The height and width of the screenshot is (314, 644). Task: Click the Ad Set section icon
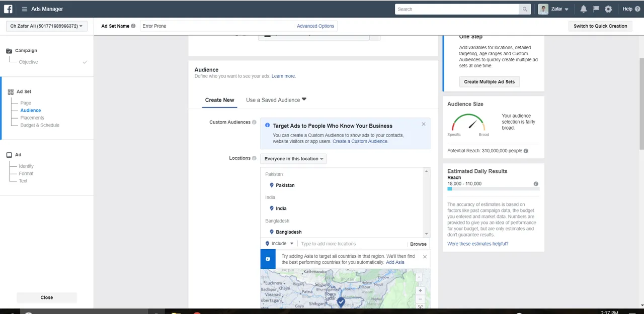coord(11,92)
